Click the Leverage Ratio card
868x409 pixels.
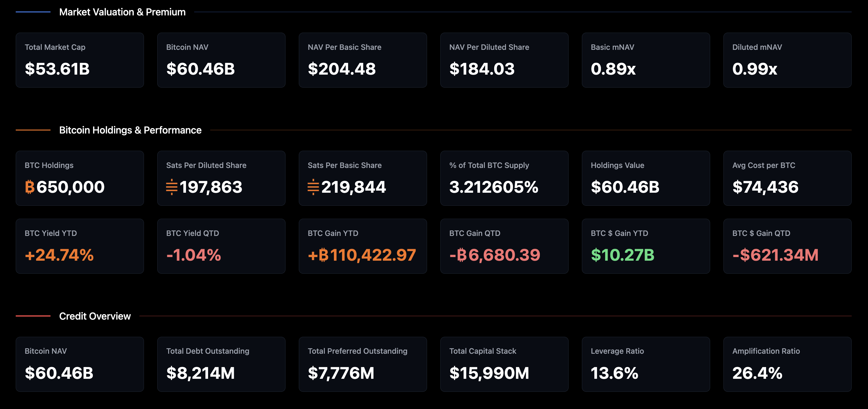(646, 364)
